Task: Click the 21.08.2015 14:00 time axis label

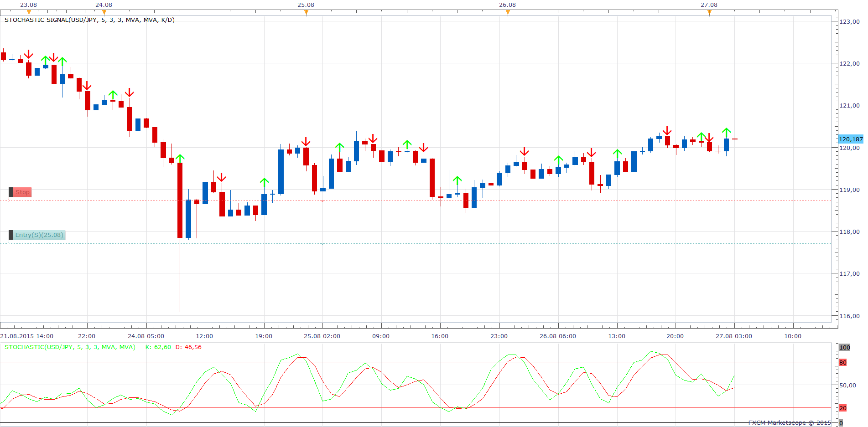Action: (x=27, y=336)
